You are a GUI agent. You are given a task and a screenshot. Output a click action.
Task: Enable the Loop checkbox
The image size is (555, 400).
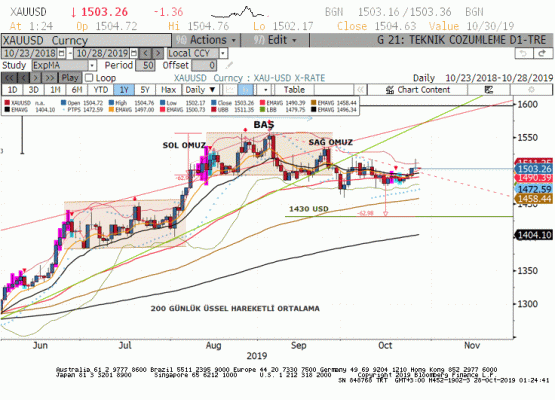tap(89, 78)
